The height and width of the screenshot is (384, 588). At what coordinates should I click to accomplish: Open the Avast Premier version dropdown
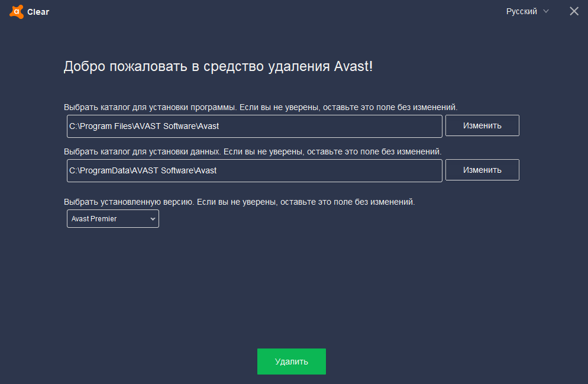113,218
